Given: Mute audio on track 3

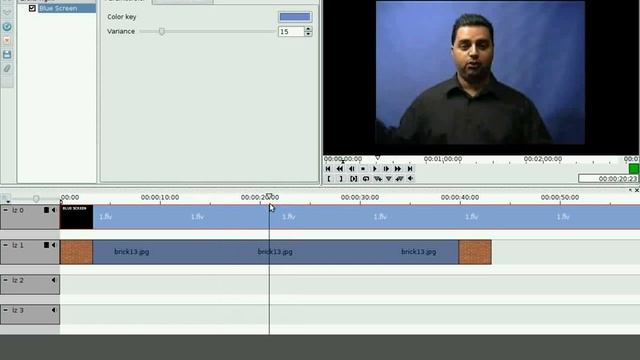Looking at the screenshot, I should pos(53,310).
